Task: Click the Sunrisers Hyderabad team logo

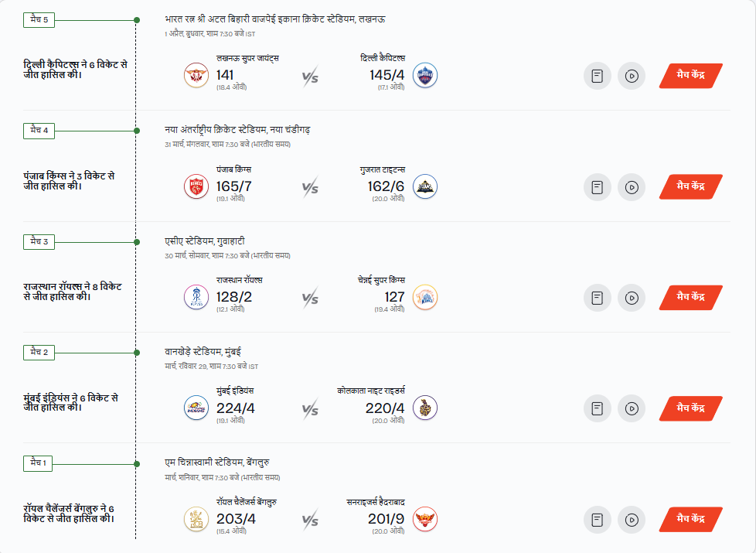Action: (424, 520)
